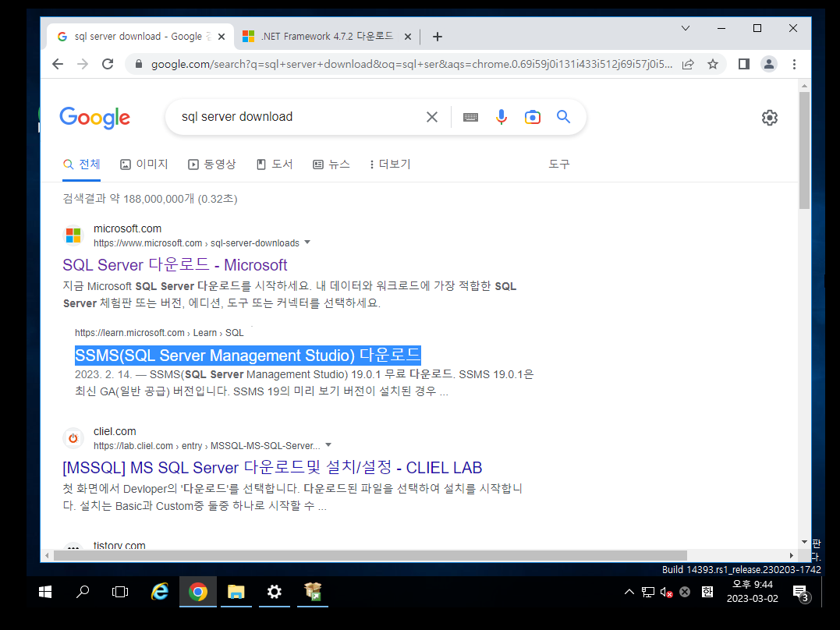The width and height of the screenshot is (840, 630).
Task: Show hidden system tray icons
Action: pyautogui.click(x=629, y=592)
